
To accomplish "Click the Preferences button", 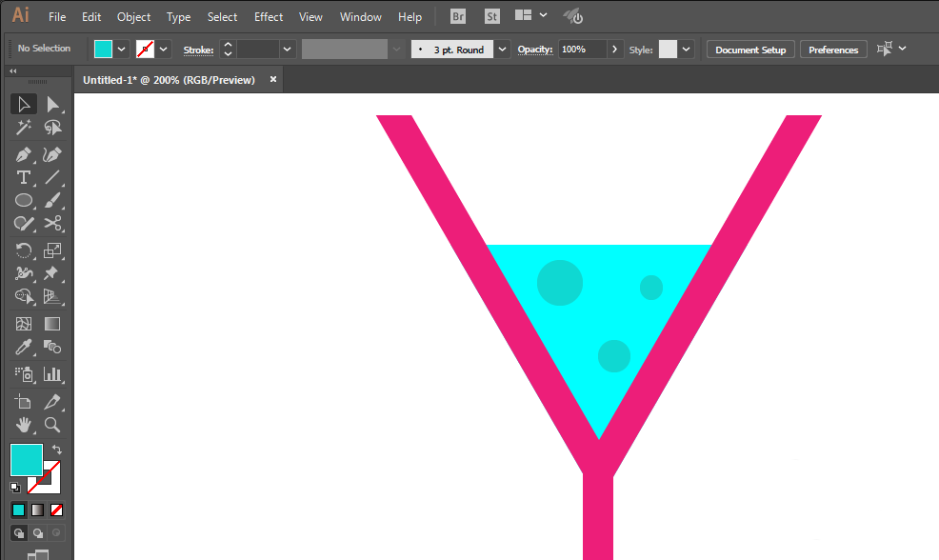I will pyautogui.click(x=833, y=50).
